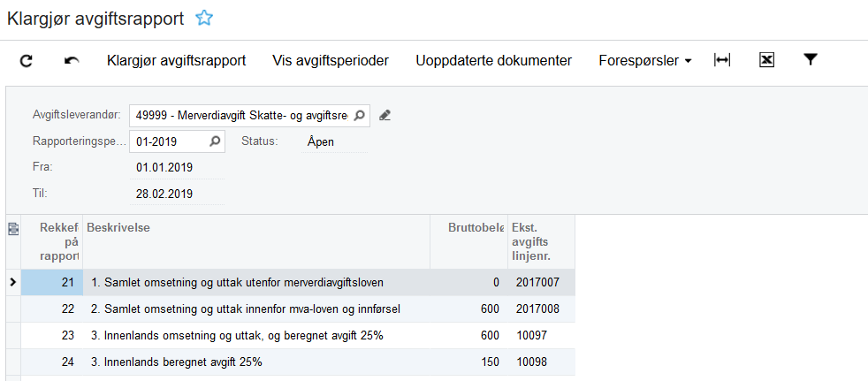Click the refresh icon in toolbar
The image size is (868, 381).
[27, 61]
